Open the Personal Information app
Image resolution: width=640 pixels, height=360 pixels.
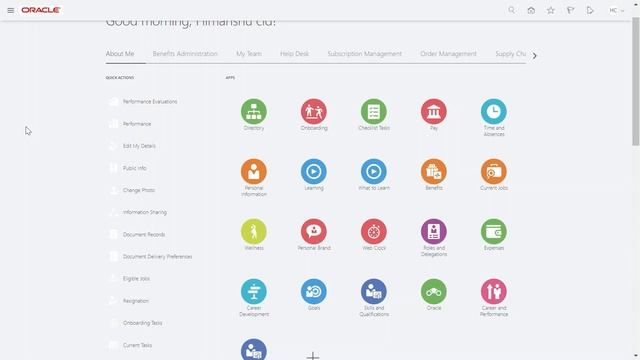(x=254, y=171)
